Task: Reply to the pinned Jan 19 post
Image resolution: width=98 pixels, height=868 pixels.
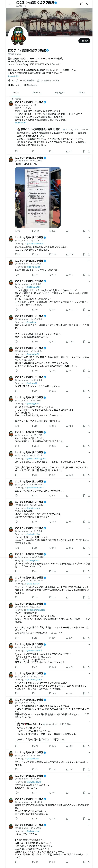Action: [16, 151]
